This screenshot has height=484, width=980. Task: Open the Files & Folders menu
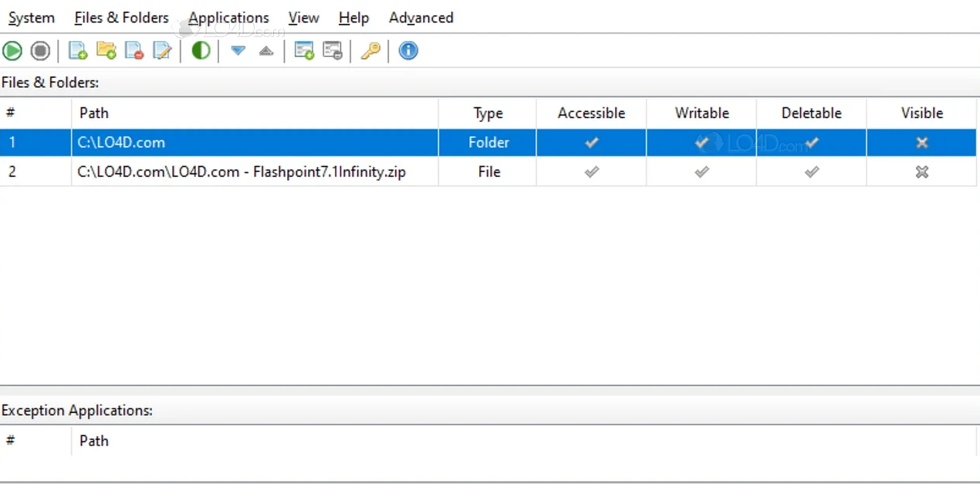pos(121,17)
